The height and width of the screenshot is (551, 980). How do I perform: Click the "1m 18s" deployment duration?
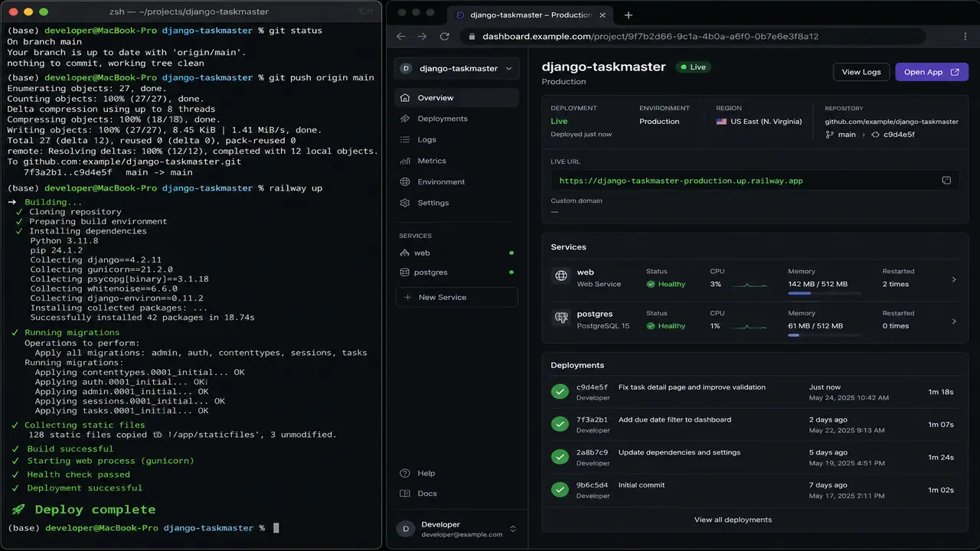pos(941,392)
